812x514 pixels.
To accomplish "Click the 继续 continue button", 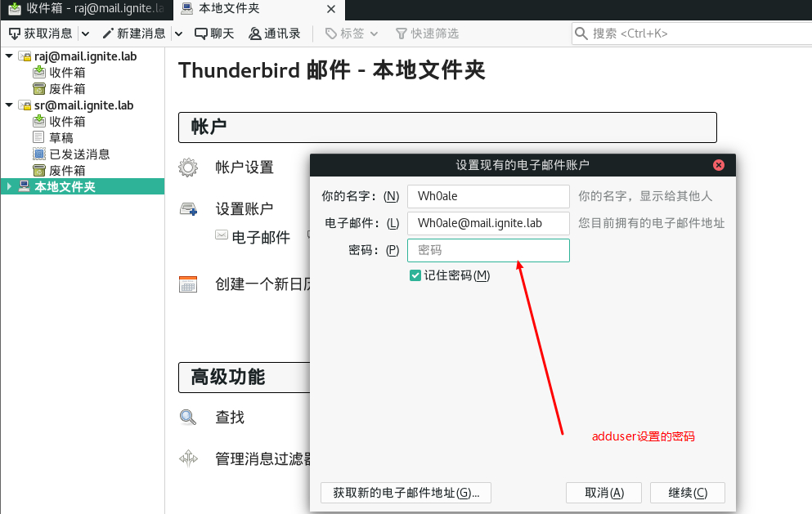I will pyautogui.click(x=688, y=493).
